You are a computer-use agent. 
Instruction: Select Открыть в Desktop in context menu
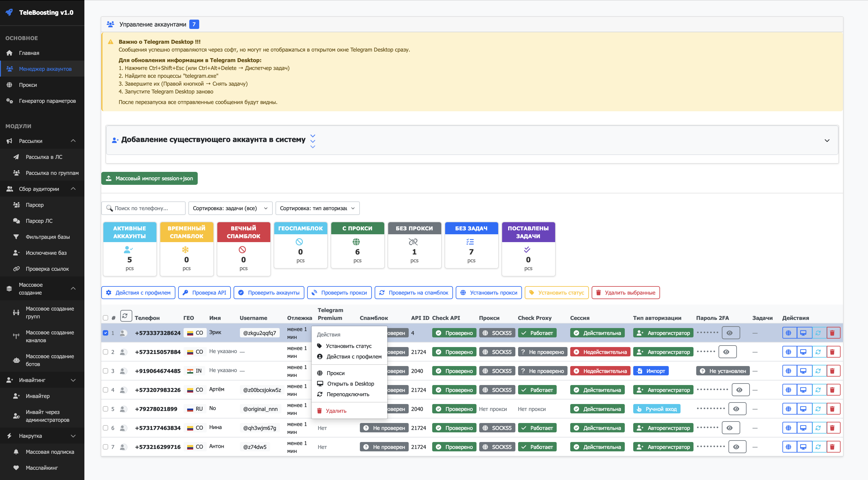(x=350, y=384)
